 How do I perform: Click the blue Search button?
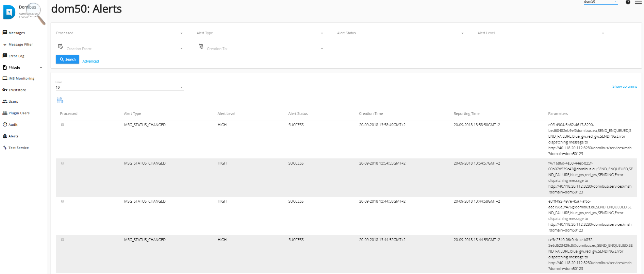pyautogui.click(x=67, y=59)
